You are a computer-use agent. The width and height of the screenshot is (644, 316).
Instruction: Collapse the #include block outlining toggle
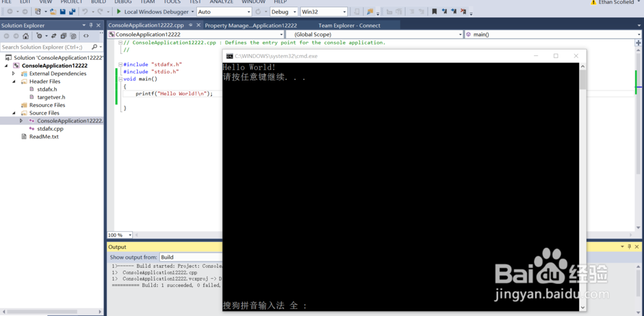(x=120, y=64)
